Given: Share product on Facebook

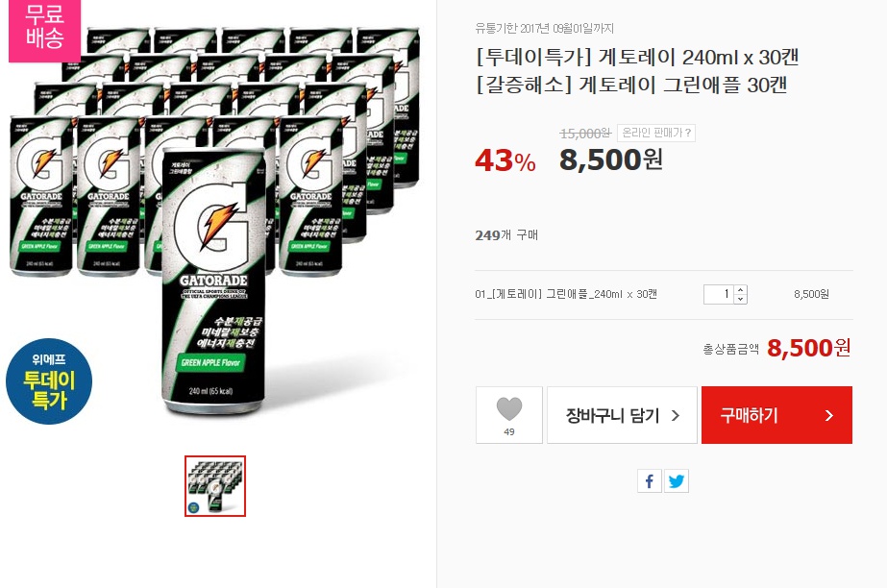Looking at the screenshot, I should click(x=650, y=481).
